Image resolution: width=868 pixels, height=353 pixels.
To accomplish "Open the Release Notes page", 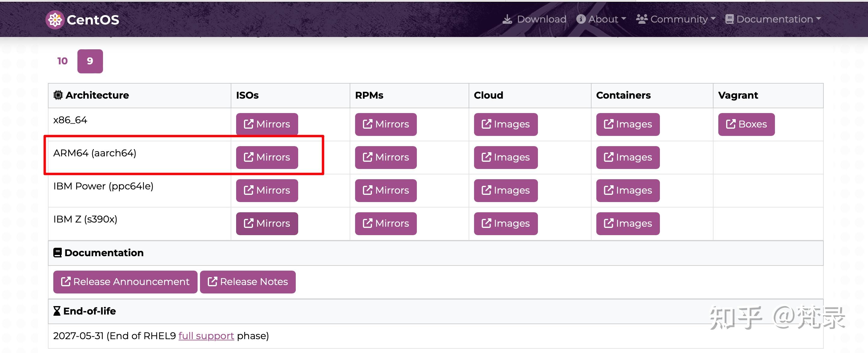I will tap(248, 282).
